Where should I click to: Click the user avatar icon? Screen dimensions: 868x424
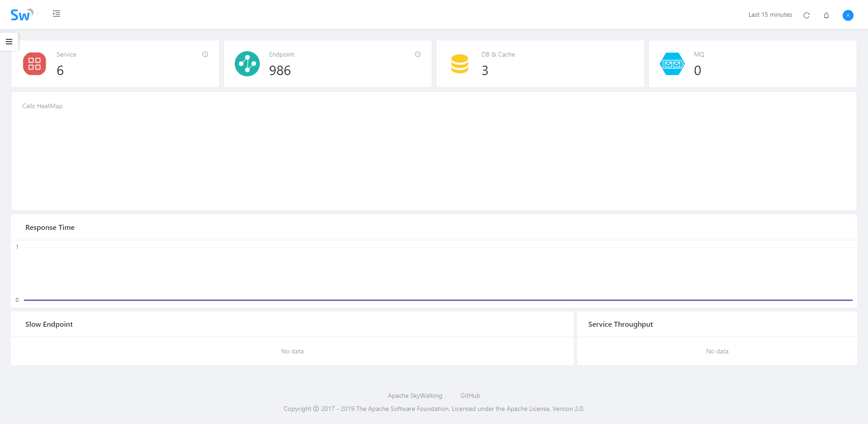click(848, 15)
